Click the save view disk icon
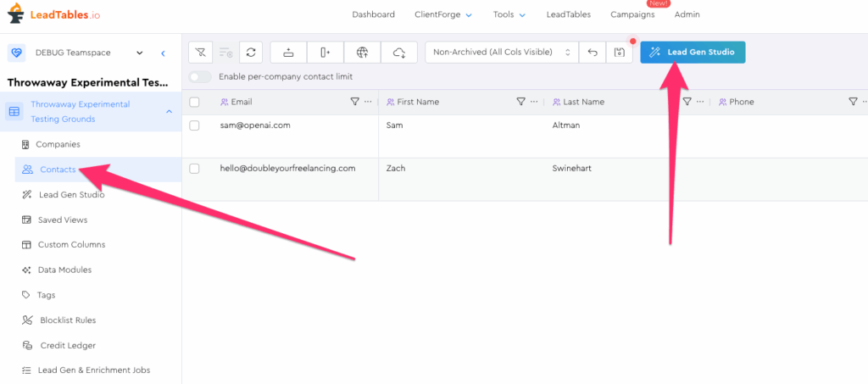 point(620,53)
